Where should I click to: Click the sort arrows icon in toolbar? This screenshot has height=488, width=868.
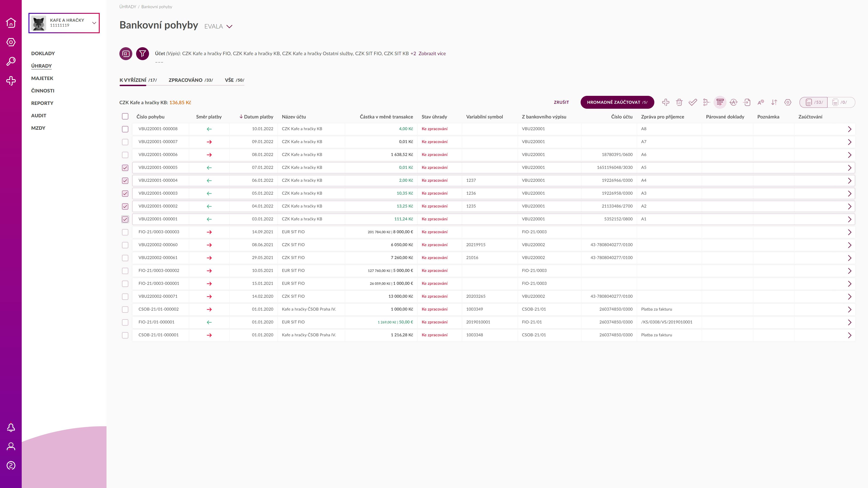click(x=774, y=102)
